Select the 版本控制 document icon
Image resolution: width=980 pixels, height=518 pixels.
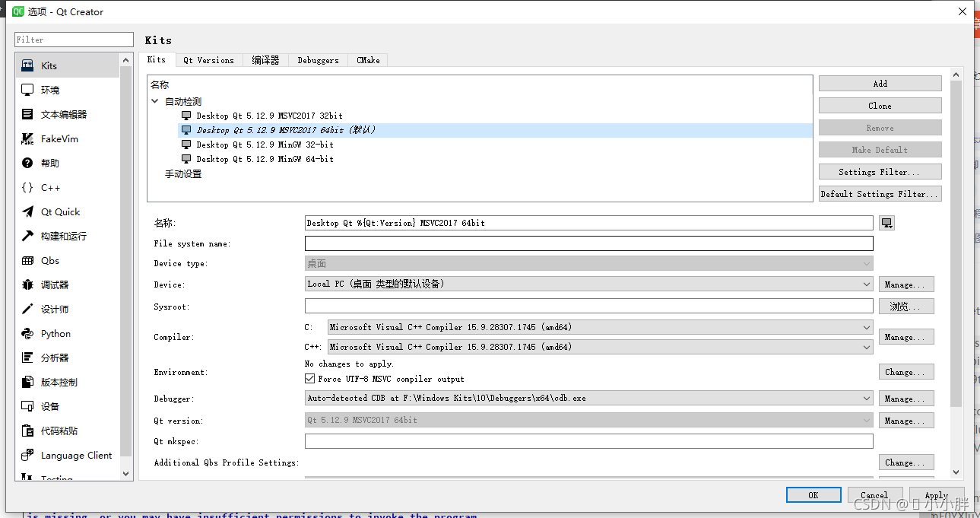click(27, 382)
